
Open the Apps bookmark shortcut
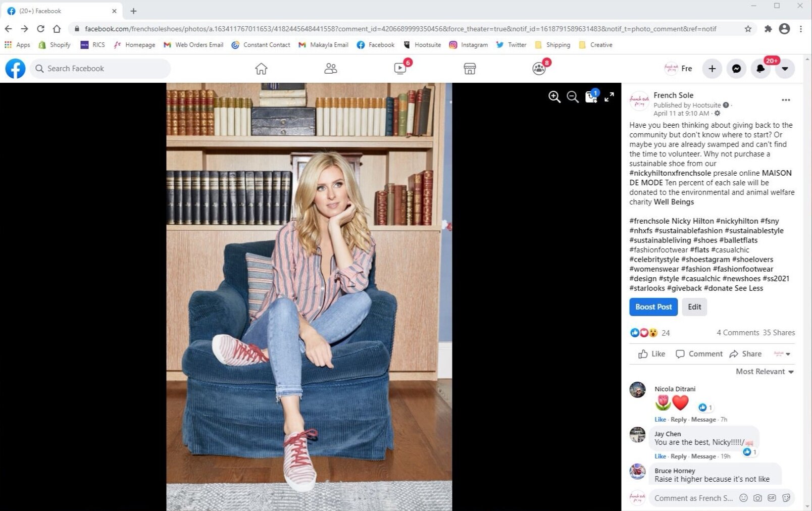17,45
